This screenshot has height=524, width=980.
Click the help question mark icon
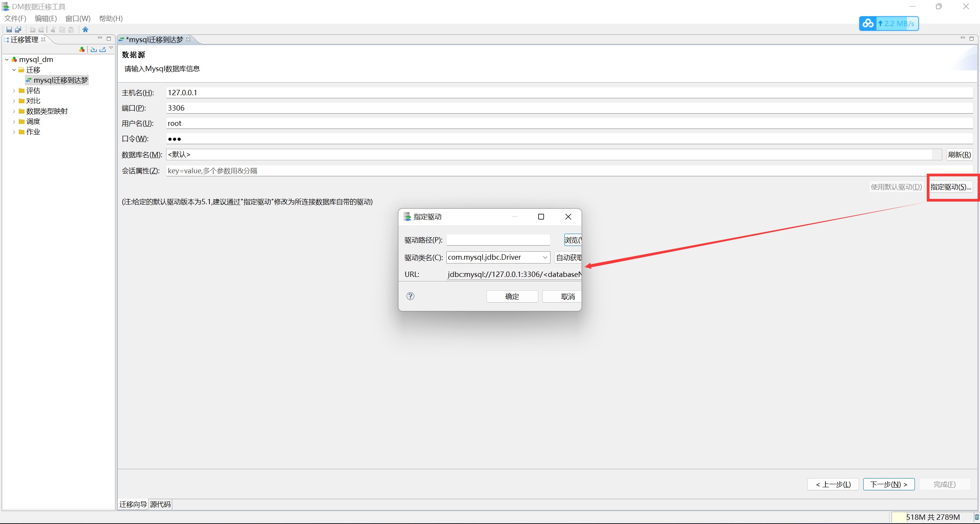click(x=410, y=296)
